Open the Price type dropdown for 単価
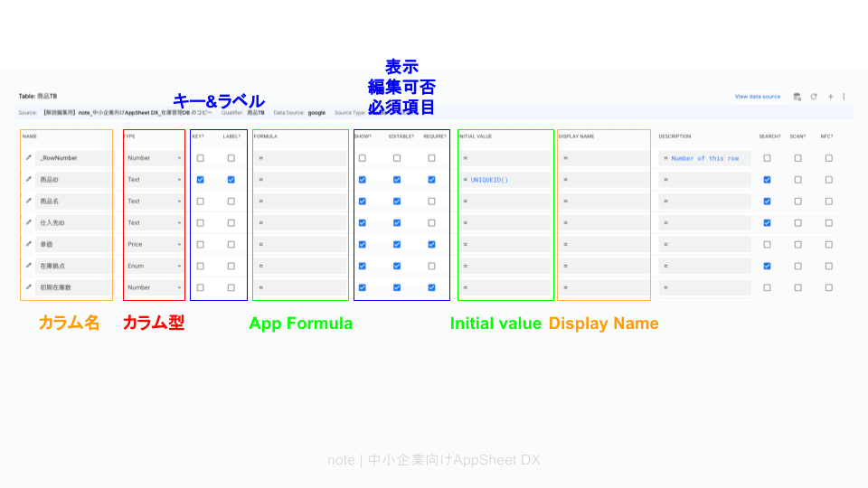Image resolution: width=868 pixels, height=488 pixels. [x=154, y=245]
